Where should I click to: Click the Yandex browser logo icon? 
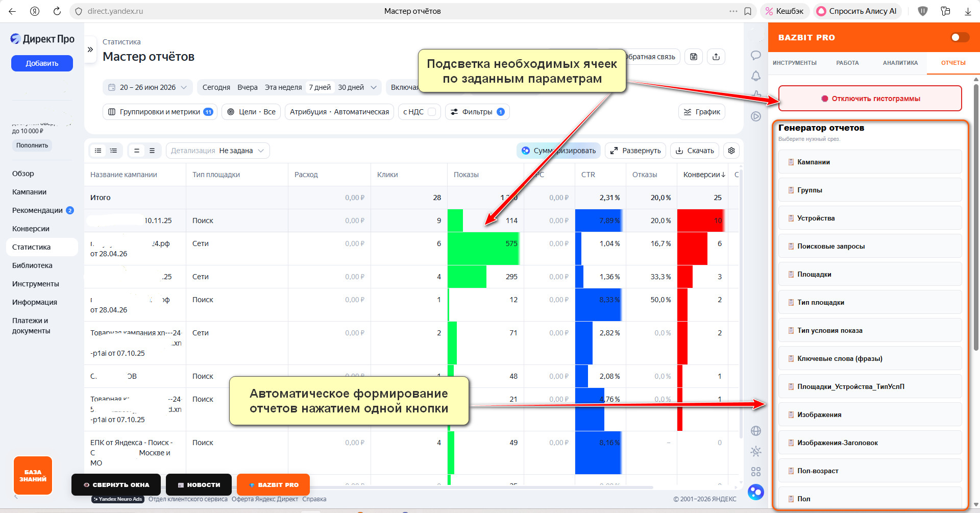point(35,11)
